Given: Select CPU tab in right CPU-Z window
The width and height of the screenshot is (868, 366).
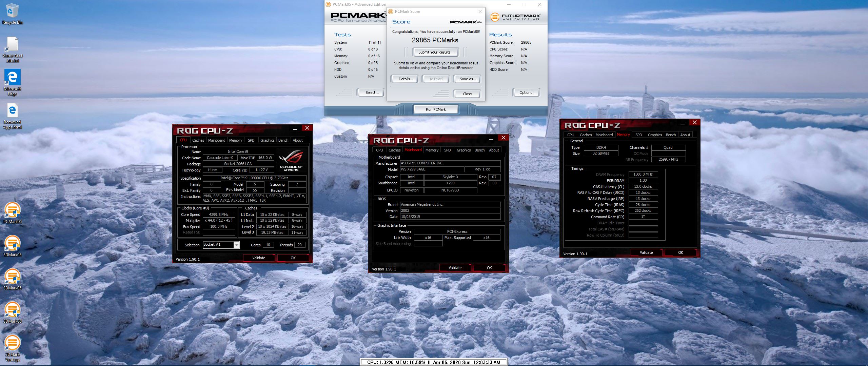Looking at the screenshot, I should click(571, 135).
